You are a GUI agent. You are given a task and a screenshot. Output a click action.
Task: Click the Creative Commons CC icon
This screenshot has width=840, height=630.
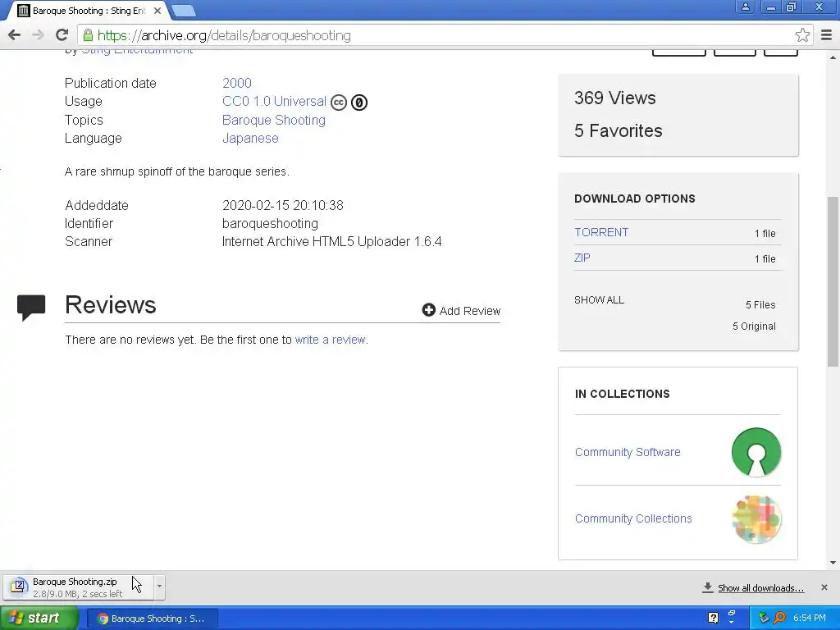339,103
